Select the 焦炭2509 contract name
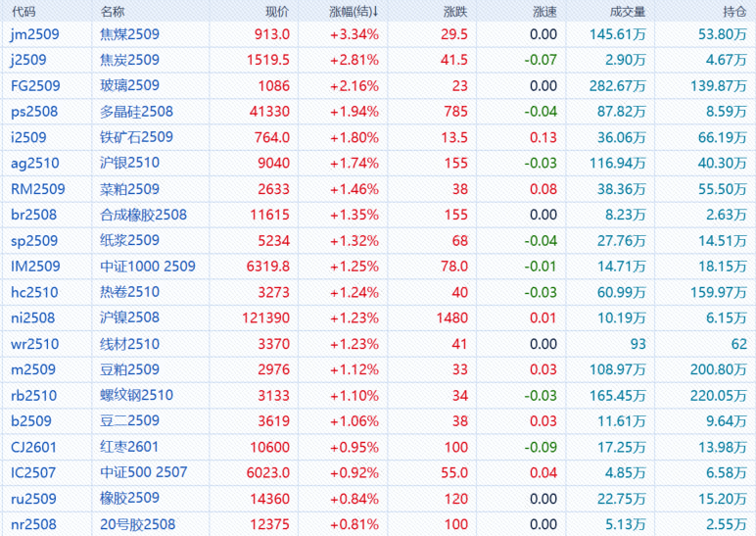756x536 pixels. click(129, 60)
